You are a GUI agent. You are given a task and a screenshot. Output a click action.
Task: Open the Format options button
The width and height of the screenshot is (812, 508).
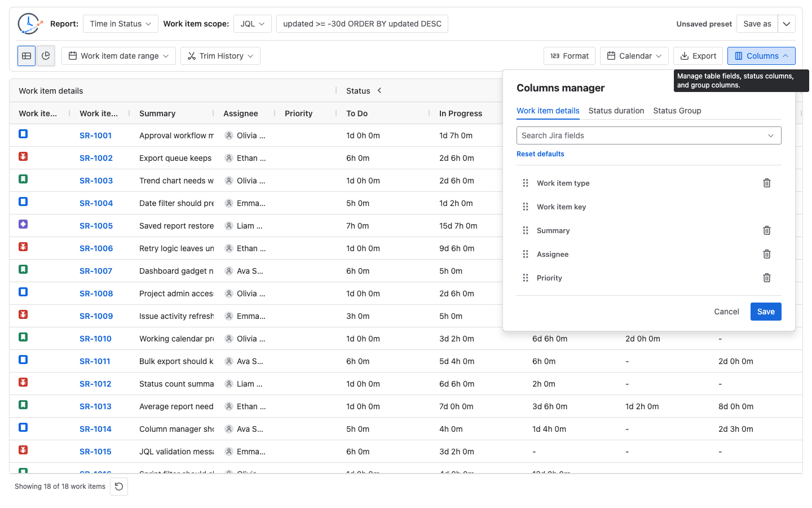570,56
